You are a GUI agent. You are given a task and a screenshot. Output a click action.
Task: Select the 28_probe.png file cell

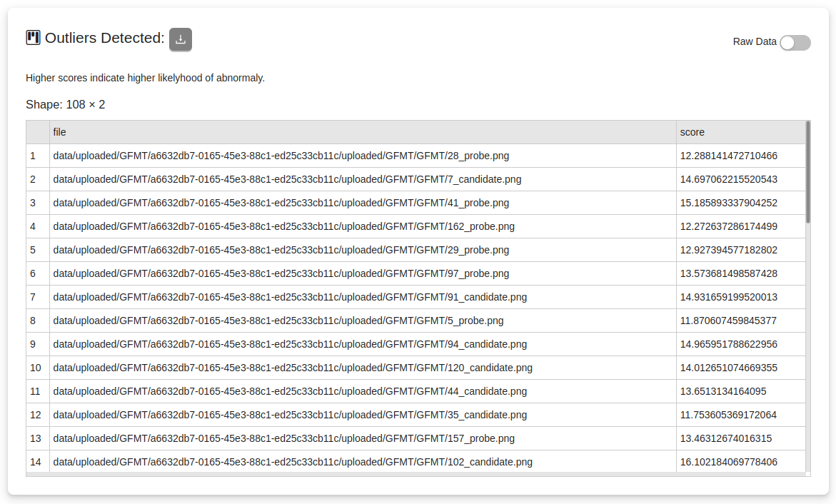click(281, 156)
